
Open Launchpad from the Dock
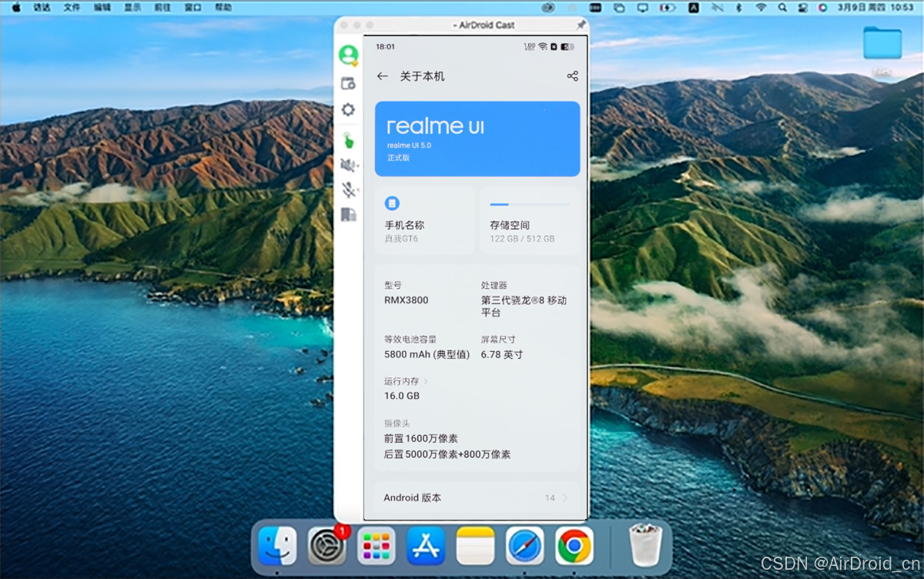pos(377,546)
